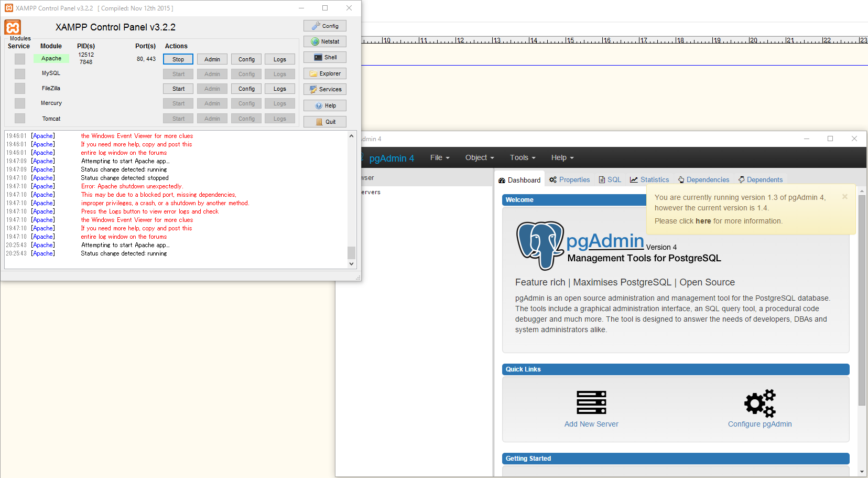This screenshot has height=478, width=868.
Task: Click the Netstat button in XAMPP
Action: coord(324,41)
